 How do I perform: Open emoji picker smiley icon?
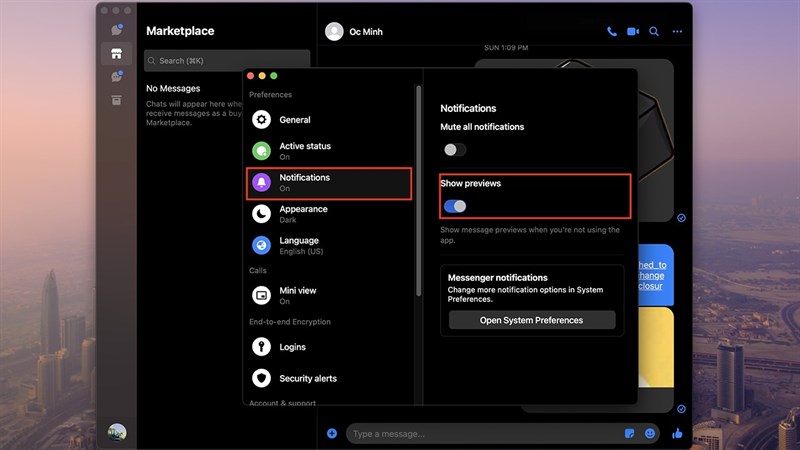[x=649, y=434]
